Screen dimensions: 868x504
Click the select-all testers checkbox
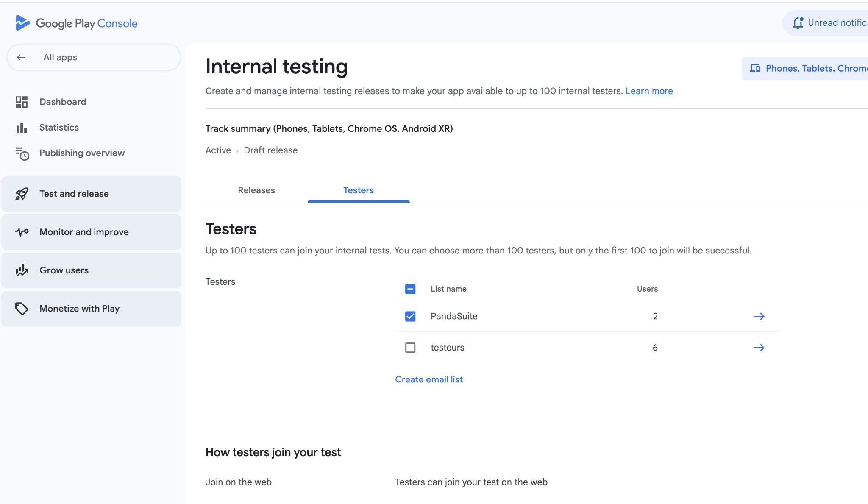point(409,289)
